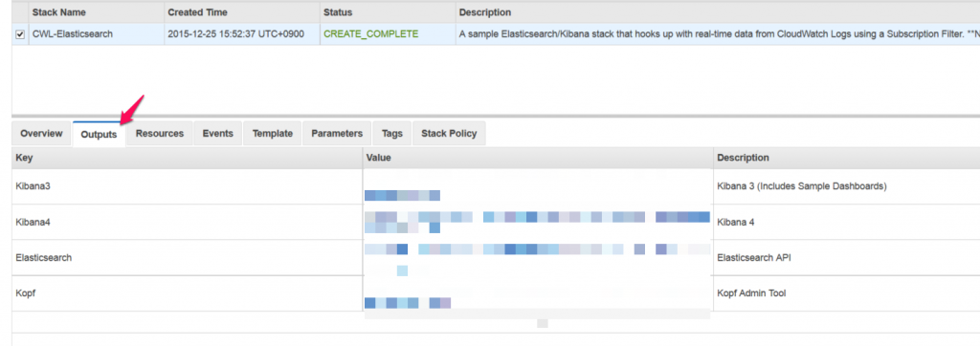The image size is (980, 346).
Task: Click the Key column header in outputs
Action: click(24, 158)
